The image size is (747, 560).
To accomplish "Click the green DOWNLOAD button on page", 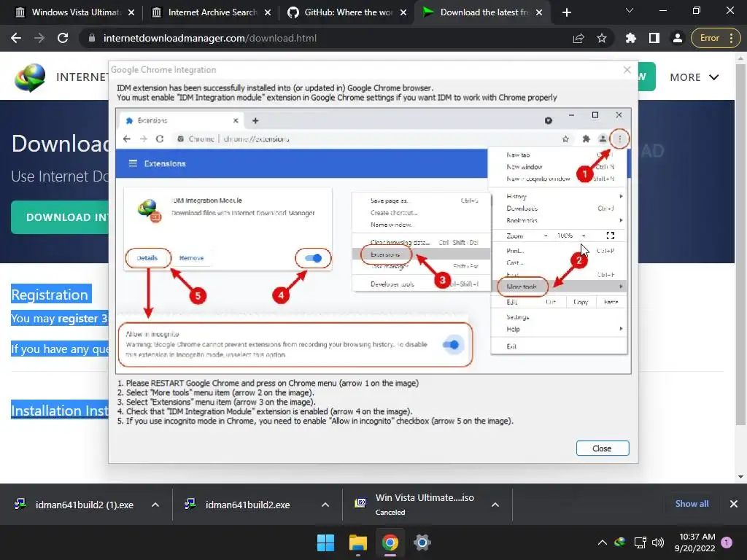I will tap(60, 217).
